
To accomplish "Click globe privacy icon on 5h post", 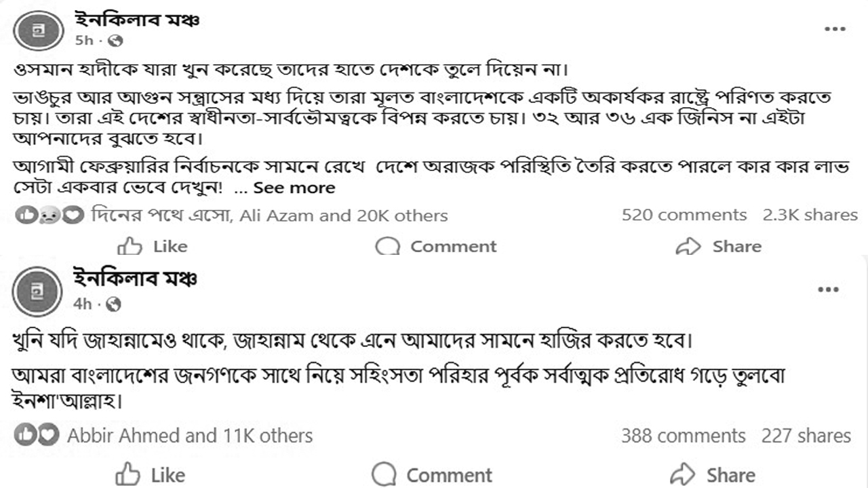I will 116,41.
